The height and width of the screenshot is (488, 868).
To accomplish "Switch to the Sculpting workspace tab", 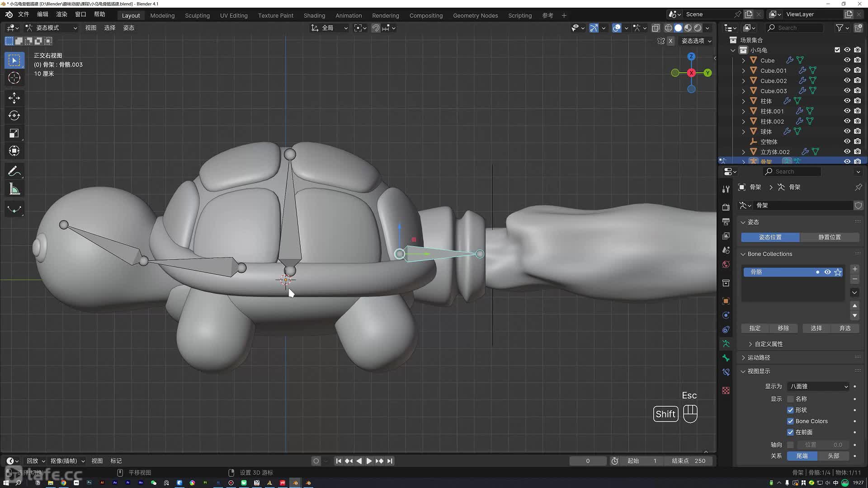I will [197, 15].
